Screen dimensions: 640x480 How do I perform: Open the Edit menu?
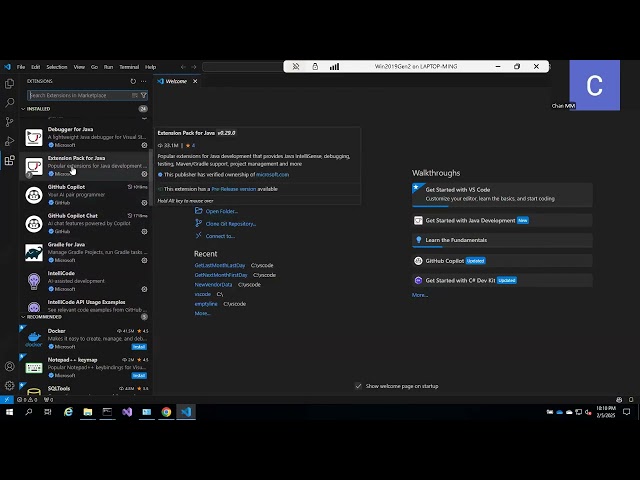(x=36, y=67)
